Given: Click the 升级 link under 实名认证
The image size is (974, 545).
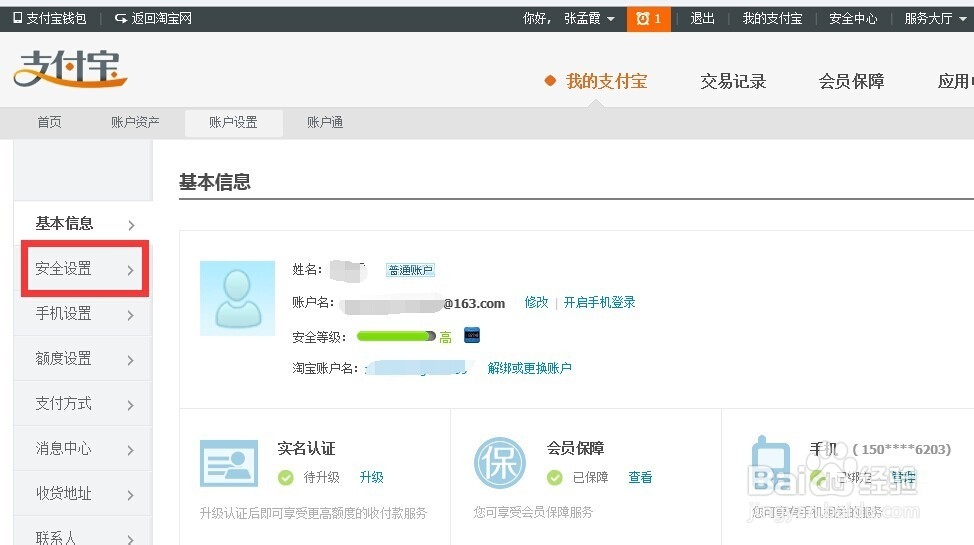Looking at the screenshot, I should [371, 477].
